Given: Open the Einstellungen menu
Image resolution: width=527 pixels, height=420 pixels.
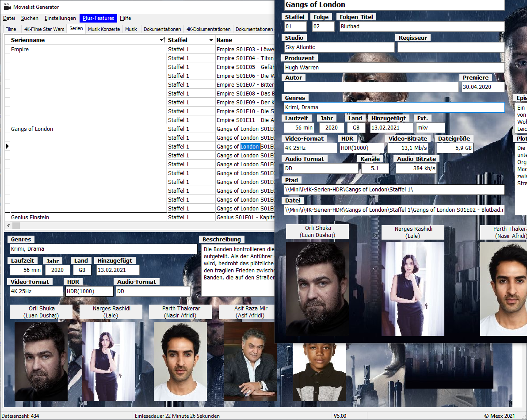Looking at the screenshot, I should [60, 18].
